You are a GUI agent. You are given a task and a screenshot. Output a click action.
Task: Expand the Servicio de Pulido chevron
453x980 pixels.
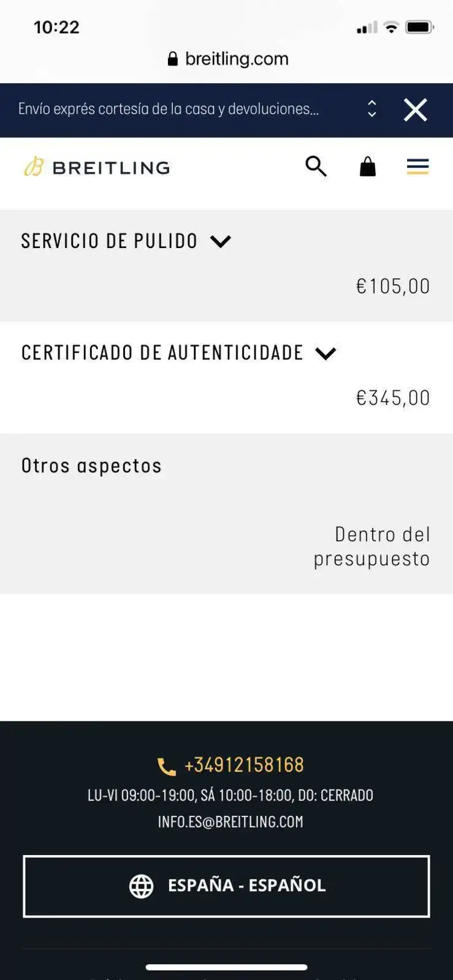221,241
